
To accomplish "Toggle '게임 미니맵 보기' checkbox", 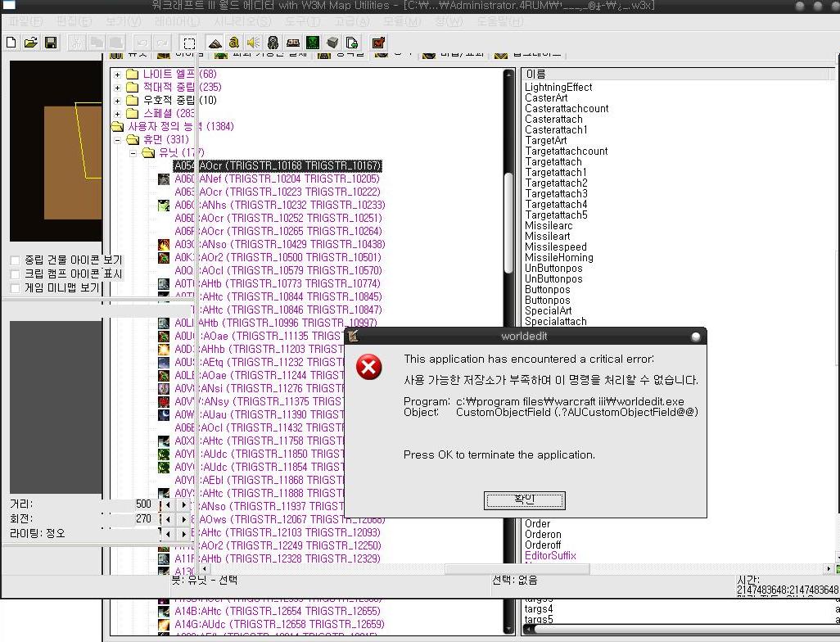I will (x=15, y=288).
